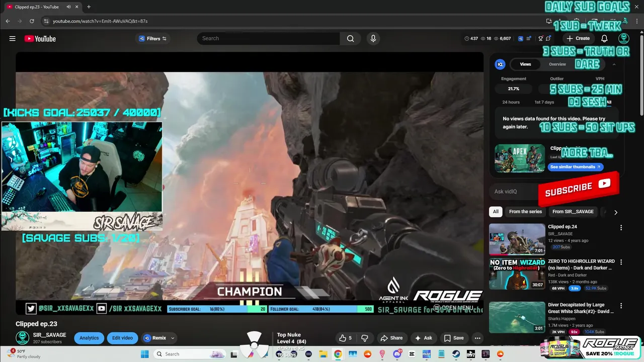Click the Ask button under video
Viewport: 644px width, 362px height.
[423, 338]
